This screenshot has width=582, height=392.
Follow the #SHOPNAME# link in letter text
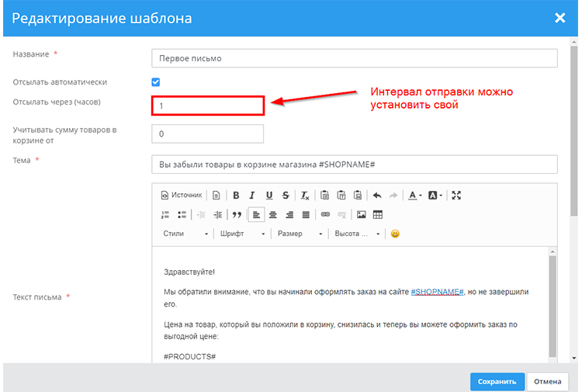[x=437, y=292]
